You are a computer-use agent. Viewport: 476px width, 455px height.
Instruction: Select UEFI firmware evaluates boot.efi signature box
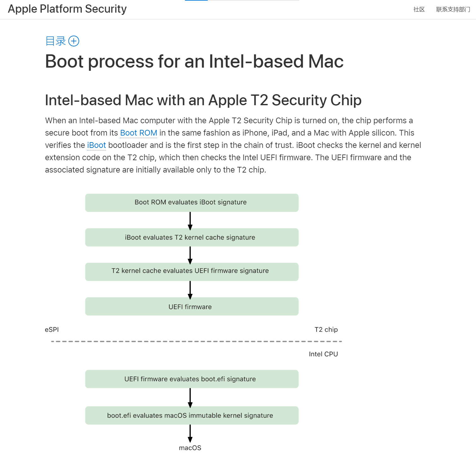192,379
